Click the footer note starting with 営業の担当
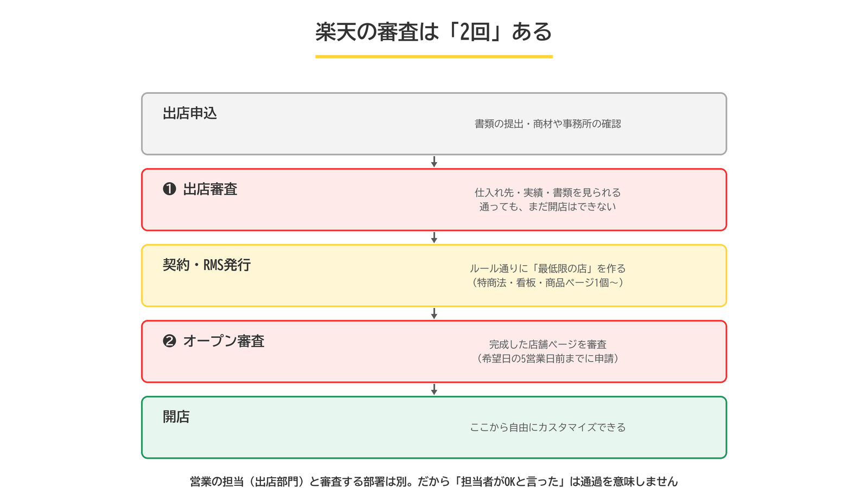Viewport: 868px width, 488px height. pos(433,481)
